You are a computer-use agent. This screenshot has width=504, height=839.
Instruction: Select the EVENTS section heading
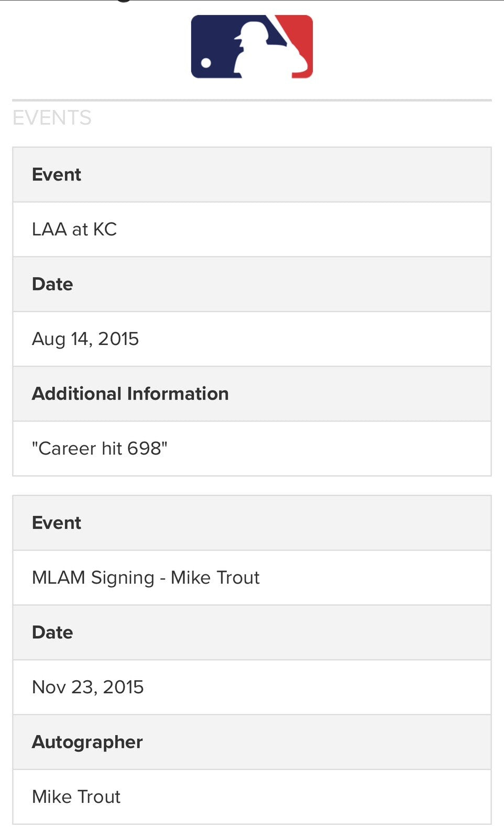coord(52,118)
